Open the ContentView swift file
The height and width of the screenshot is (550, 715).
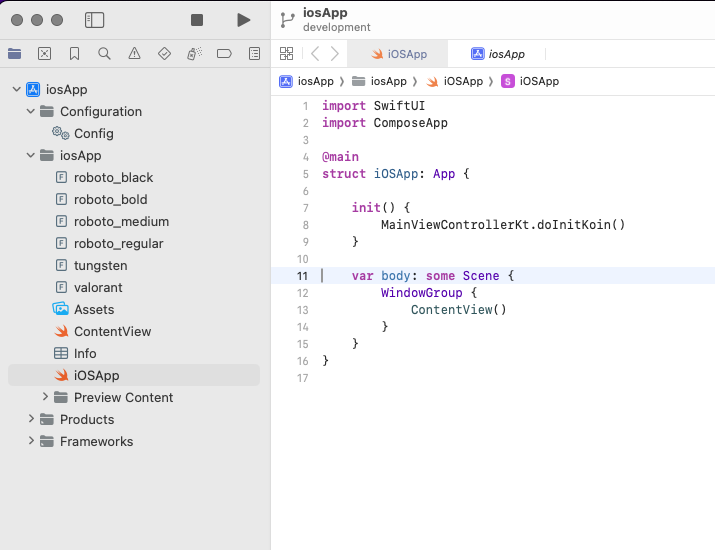point(134,332)
